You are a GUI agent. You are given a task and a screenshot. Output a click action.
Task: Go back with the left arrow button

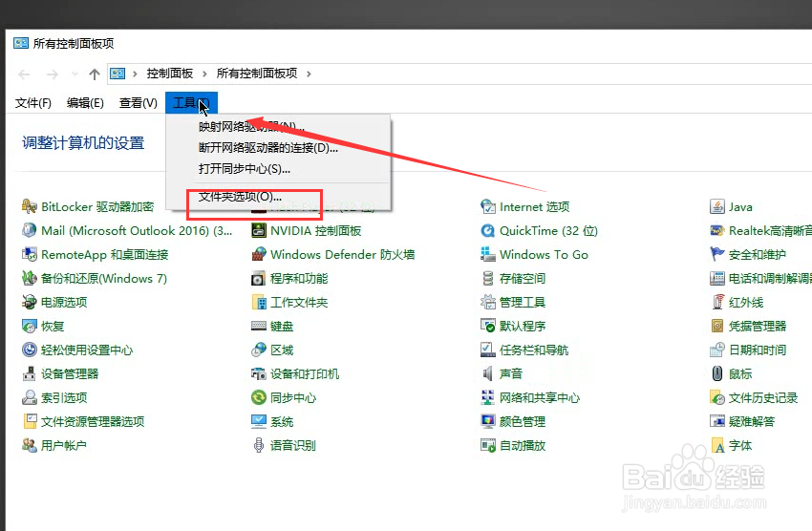tap(24, 74)
